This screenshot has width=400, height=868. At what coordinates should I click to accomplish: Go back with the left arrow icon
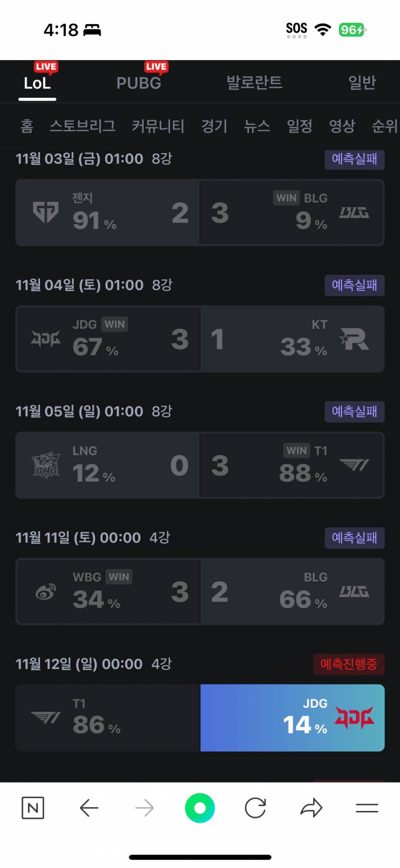click(89, 807)
